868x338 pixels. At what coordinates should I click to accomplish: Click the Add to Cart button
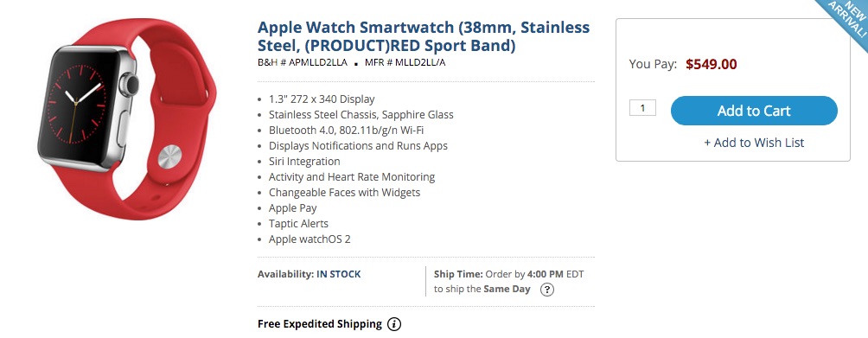pos(754,111)
